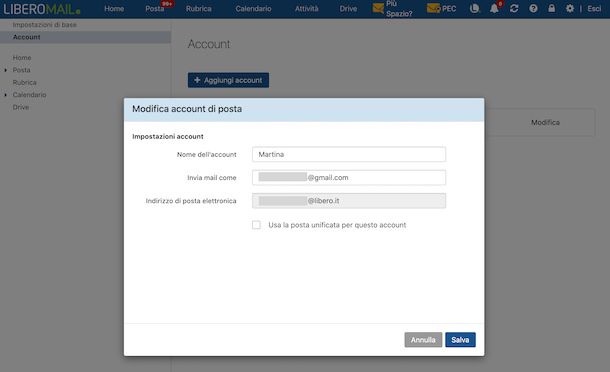The width and height of the screenshot is (610, 372).
Task: Tick 'Usa la posta unificata' checkbox
Action: 256,225
